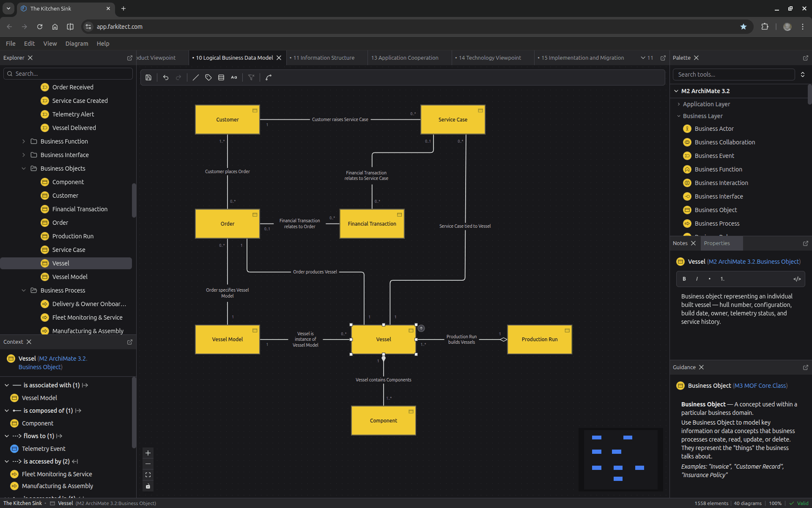The image size is (812, 508).
Task: Select Telemetry Event in the Context panel
Action: click(x=44, y=449)
